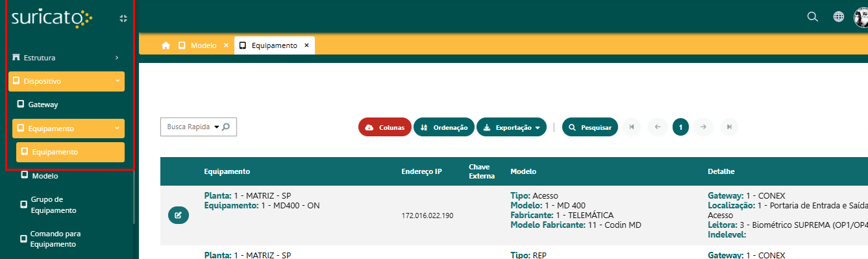Close the Equipamento tab
The height and width of the screenshot is (259, 868).
[306, 45]
